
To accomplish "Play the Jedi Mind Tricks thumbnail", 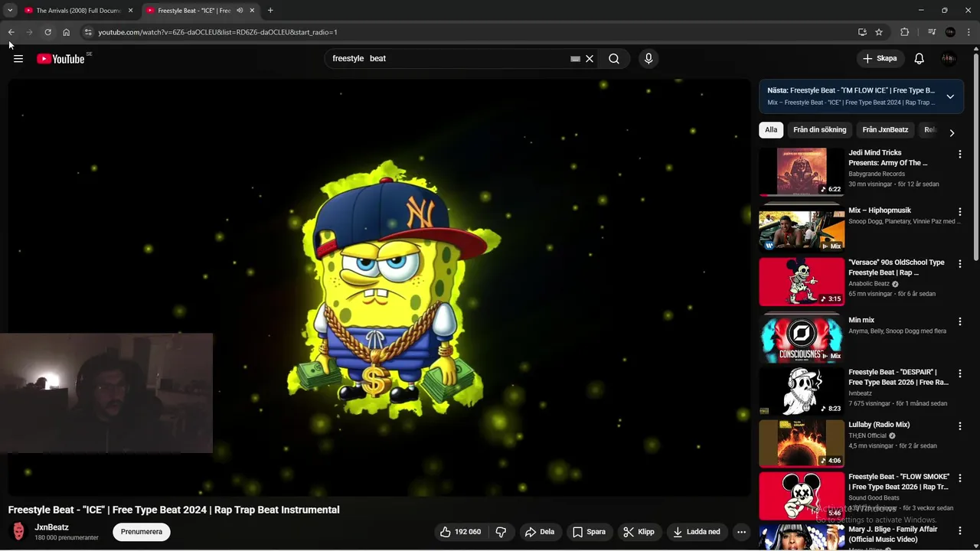I will coord(802,171).
